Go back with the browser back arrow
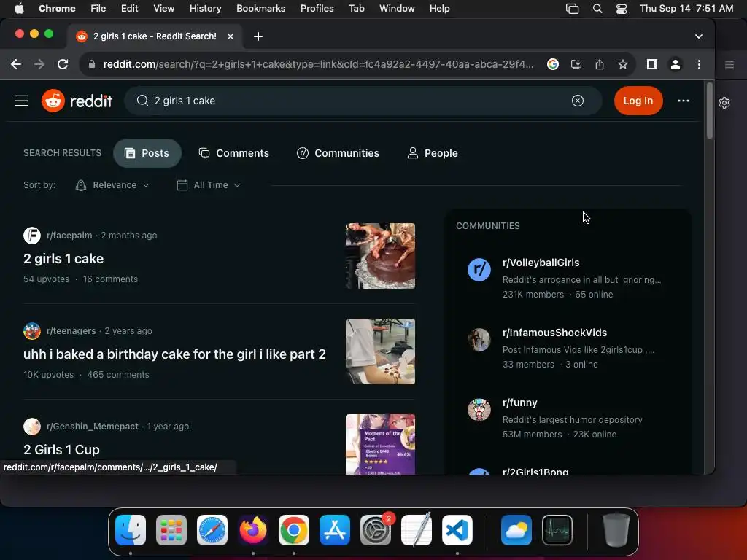747x560 pixels. (16, 64)
